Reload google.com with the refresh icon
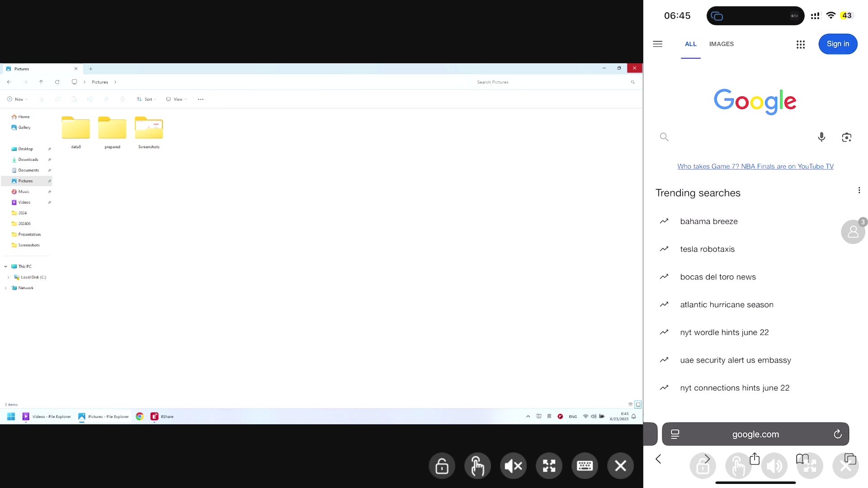The image size is (868, 488). [837, 434]
